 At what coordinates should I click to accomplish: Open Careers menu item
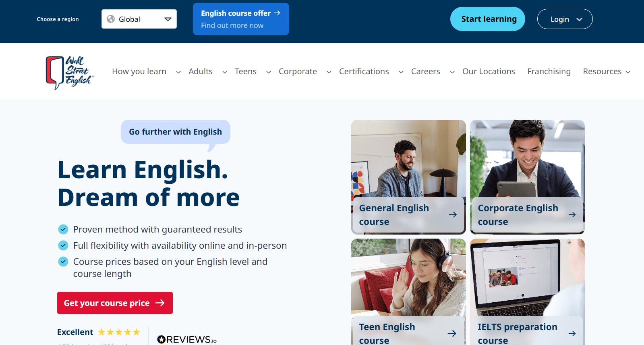(x=426, y=71)
